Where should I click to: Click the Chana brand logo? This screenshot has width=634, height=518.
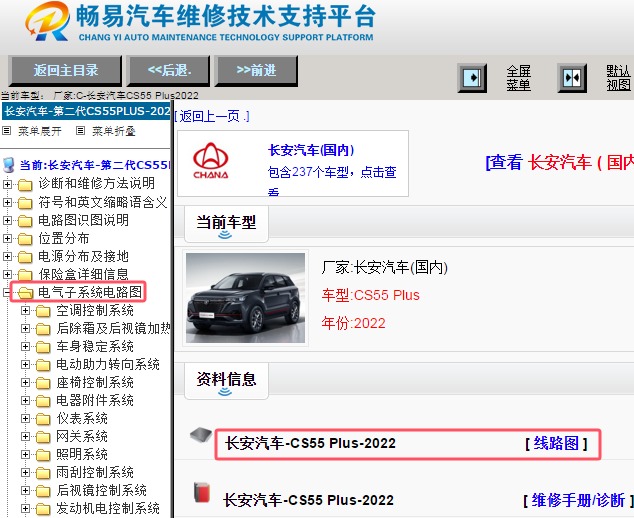[211, 161]
